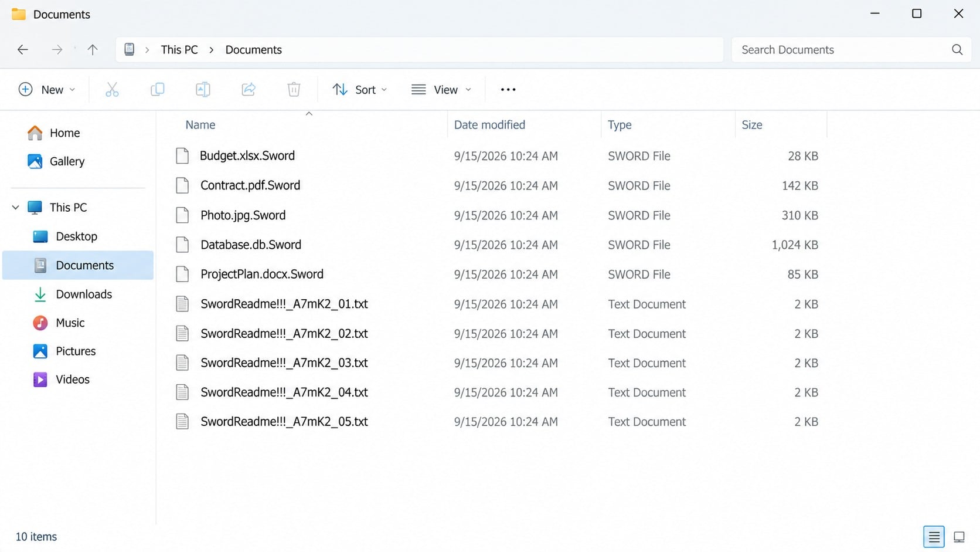Select file name Contract.pdf.Sword

tap(250, 185)
